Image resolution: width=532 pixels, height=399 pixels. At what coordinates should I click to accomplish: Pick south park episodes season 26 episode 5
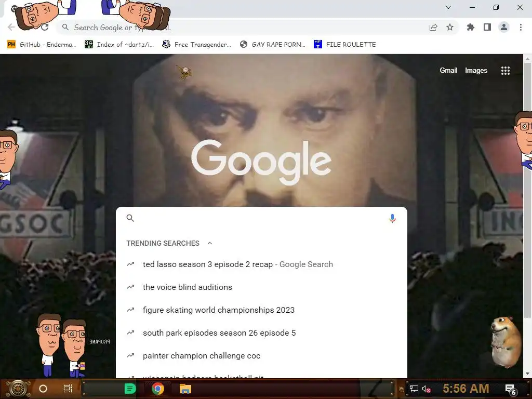(x=262, y=333)
